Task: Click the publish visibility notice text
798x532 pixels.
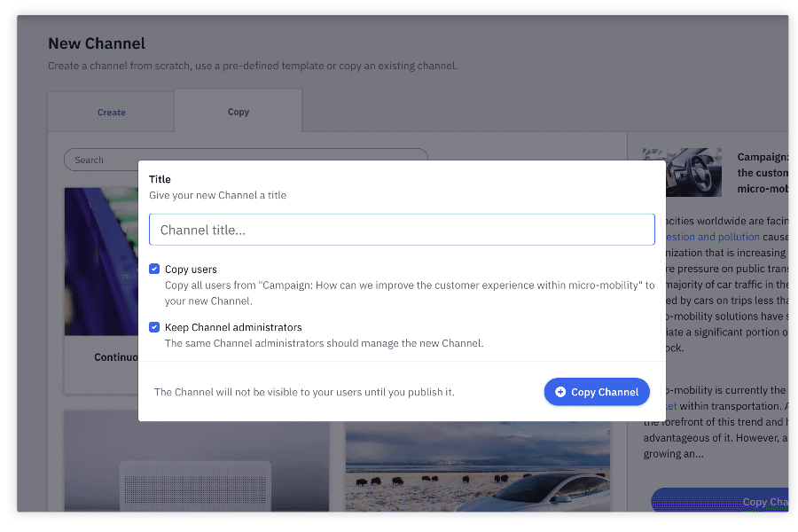Action: pyautogui.click(x=304, y=392)
